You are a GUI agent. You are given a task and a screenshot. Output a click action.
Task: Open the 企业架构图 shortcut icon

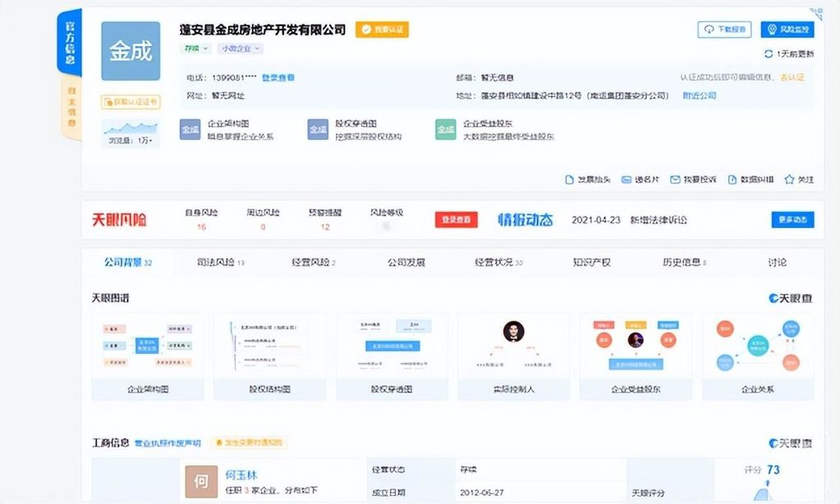190,130
